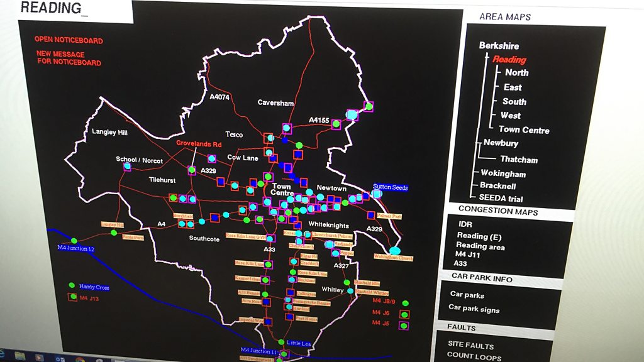Click the Wokingham Church cyan marker
The width and height of the screenshot is (644, 362).
394,251
